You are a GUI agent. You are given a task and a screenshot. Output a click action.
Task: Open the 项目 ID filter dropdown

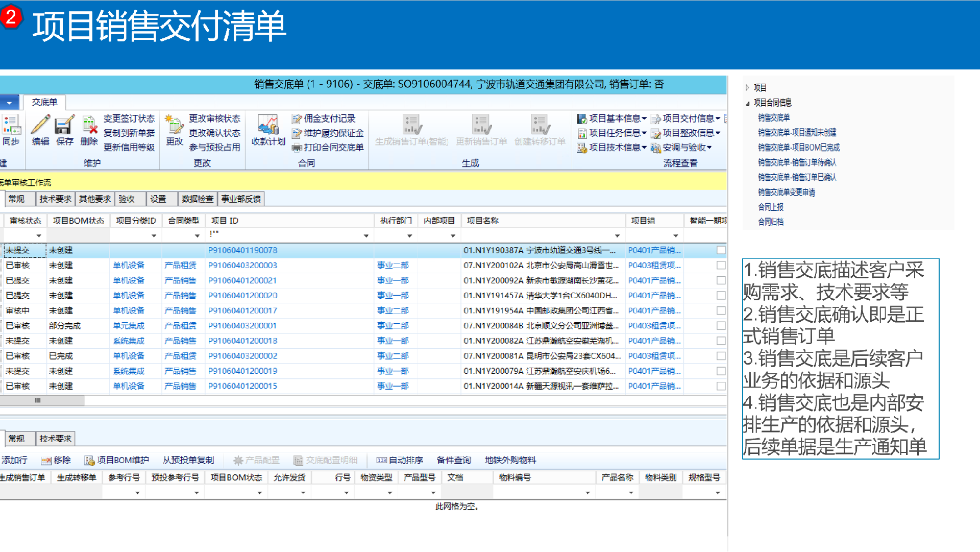click(366, 236)
